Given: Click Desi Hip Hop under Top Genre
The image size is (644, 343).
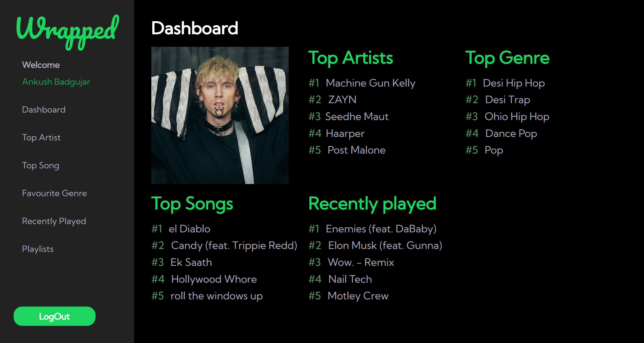Looking at the screenshot, I should pos(514,83).
